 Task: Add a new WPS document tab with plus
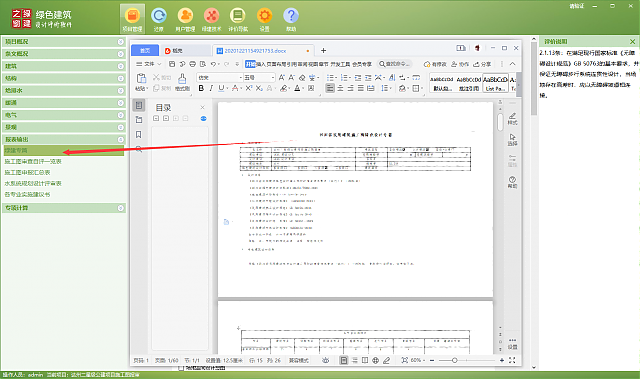point(323,51)
